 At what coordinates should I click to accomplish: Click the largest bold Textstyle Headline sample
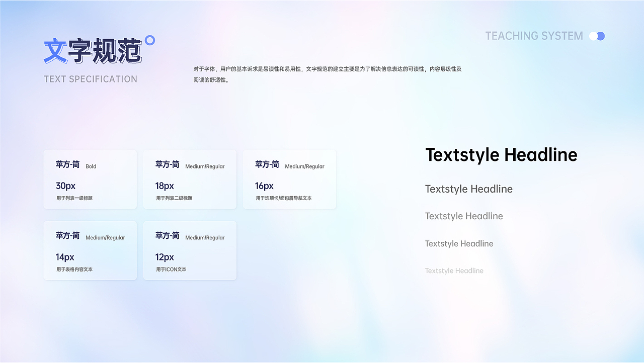501,155
